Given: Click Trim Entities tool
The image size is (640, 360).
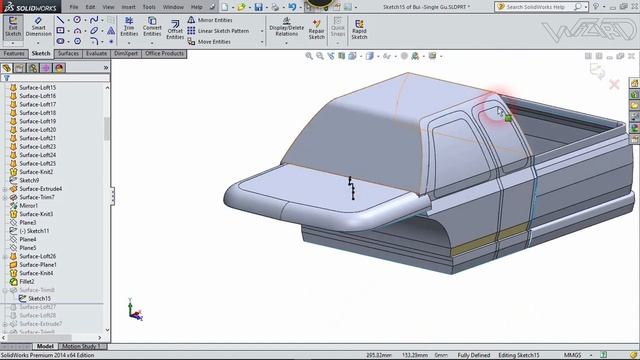Looking at the screenshot, I should tap(129, 27).
